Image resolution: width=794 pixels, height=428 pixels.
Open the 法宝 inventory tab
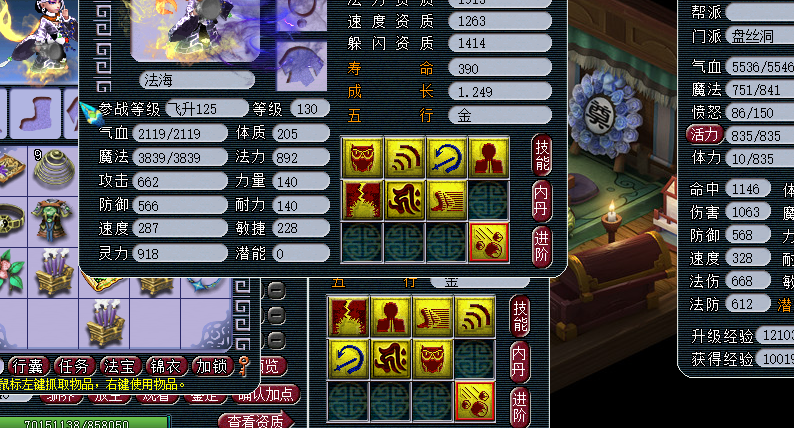pos(120,366)
